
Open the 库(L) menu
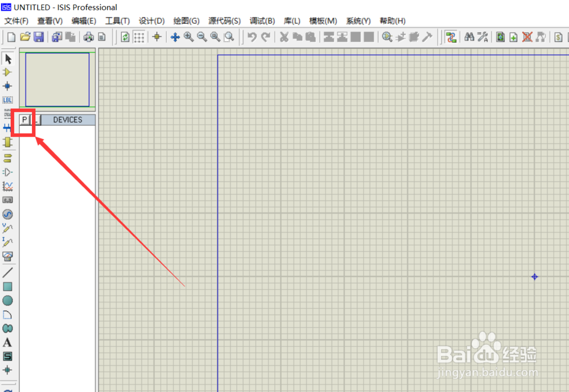(292, 21)
